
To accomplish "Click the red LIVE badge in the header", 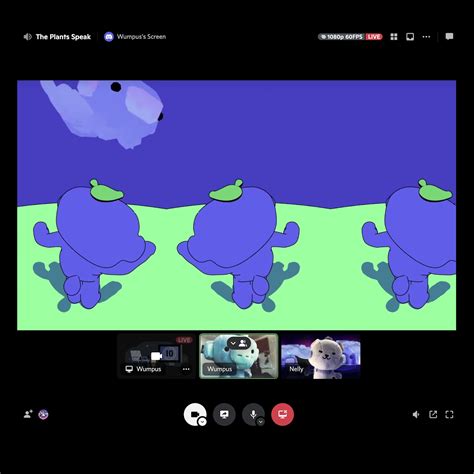I will coord(374,37).
